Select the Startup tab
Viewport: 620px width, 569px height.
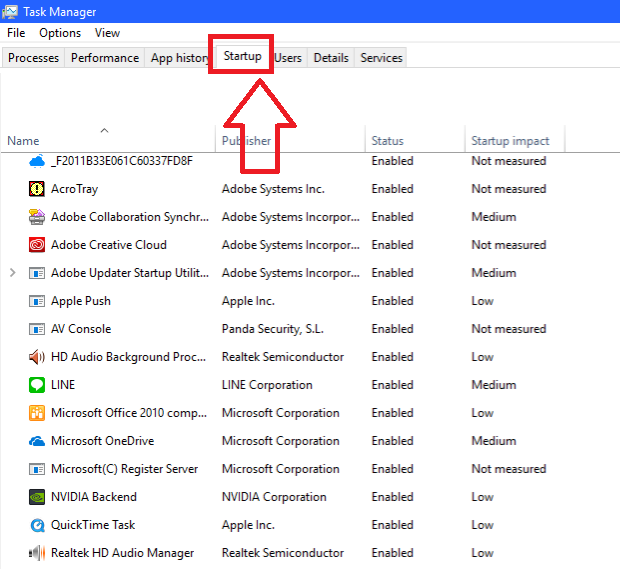[x=242, y=56]
